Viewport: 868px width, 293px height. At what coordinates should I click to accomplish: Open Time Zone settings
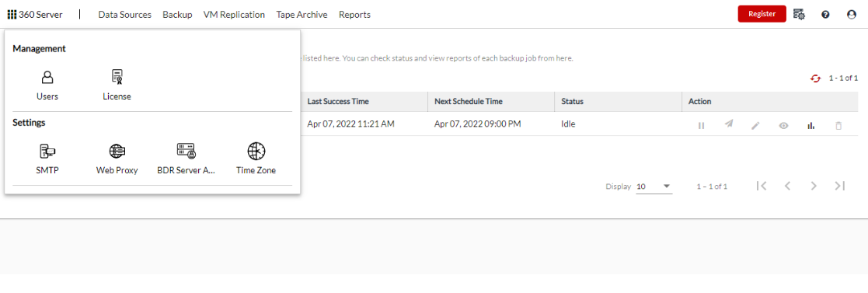(x=256, y=151)
